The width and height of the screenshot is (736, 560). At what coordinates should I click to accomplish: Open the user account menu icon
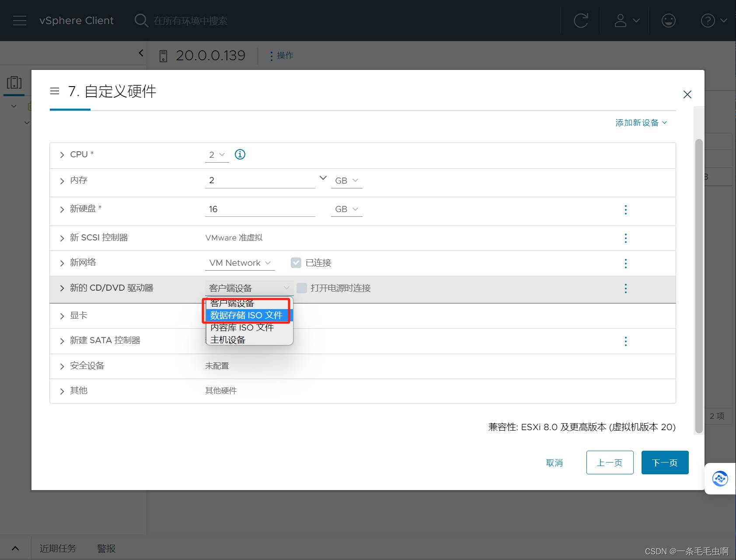pyautogui.click(x=626, y=21)
